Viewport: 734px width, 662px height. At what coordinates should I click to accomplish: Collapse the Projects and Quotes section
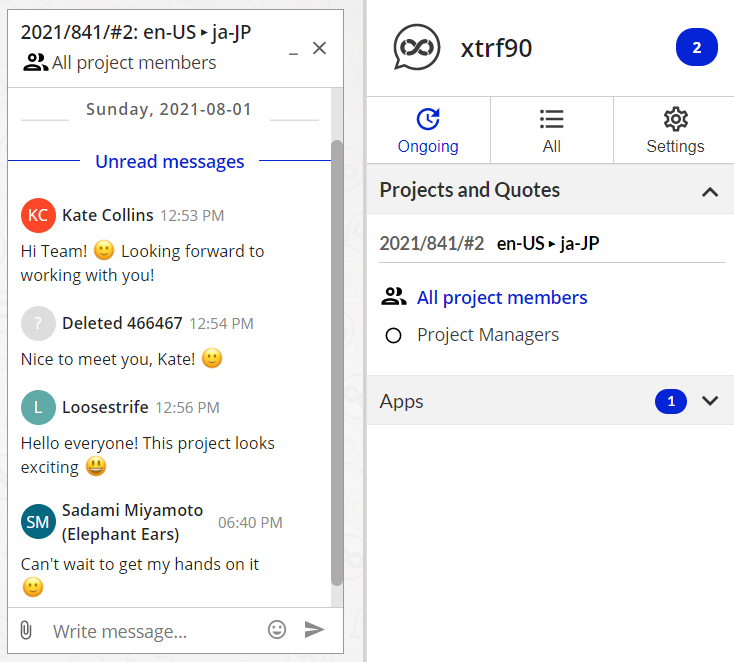point(710,192)
